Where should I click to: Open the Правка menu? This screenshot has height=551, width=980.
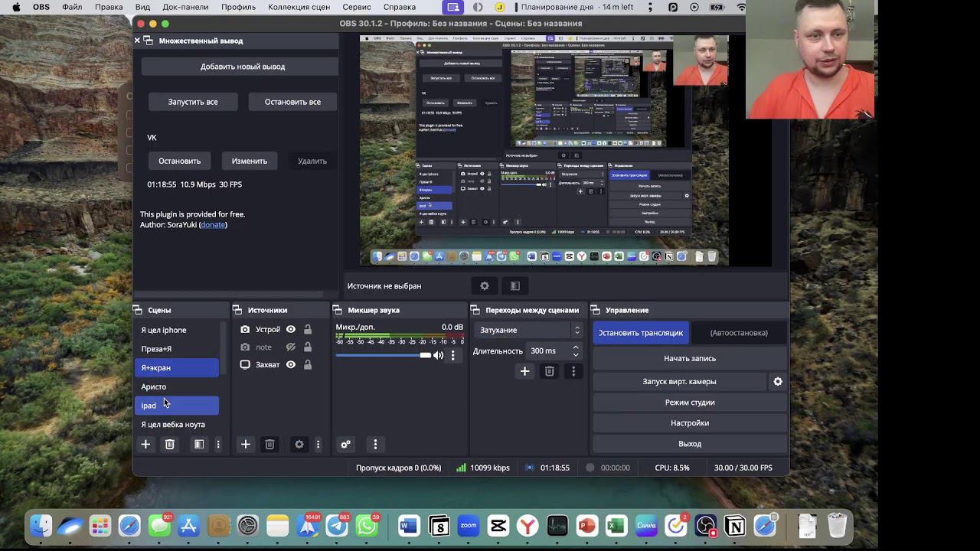click(109, 7)
